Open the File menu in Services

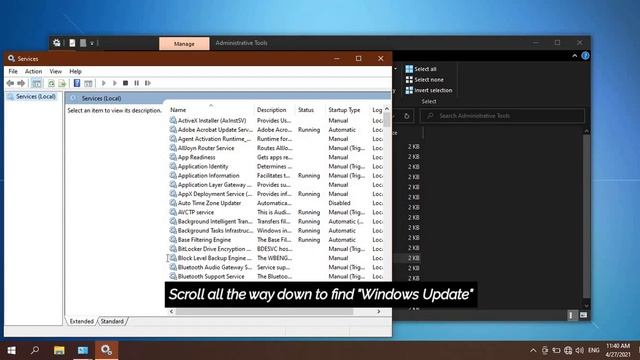(13, 71)
